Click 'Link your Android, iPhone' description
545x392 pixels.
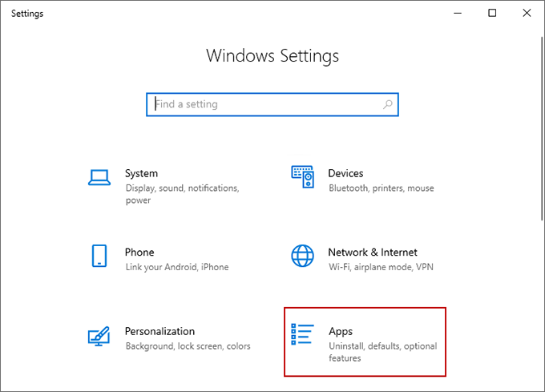click(177, 267)
